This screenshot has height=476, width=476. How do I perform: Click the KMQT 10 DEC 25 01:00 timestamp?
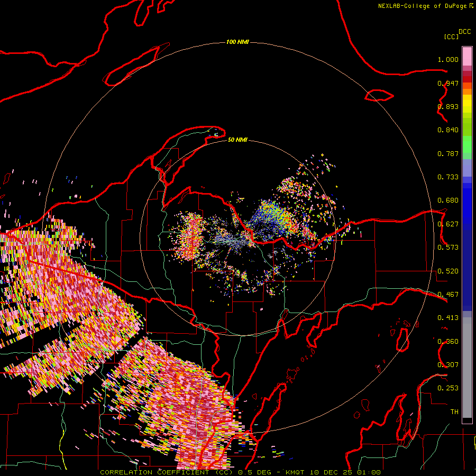[x=333, y=472]
